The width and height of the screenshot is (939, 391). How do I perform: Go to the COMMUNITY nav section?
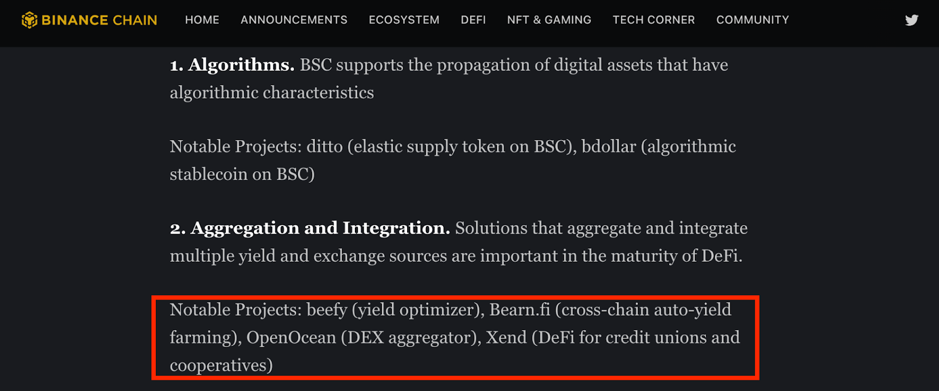coord(753,20)
